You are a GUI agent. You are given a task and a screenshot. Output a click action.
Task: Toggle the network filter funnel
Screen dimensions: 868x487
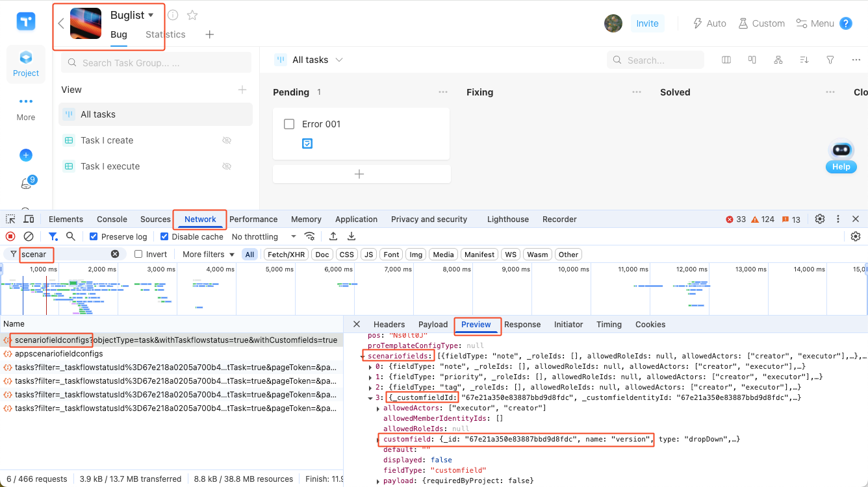click(x=53, y=237)
